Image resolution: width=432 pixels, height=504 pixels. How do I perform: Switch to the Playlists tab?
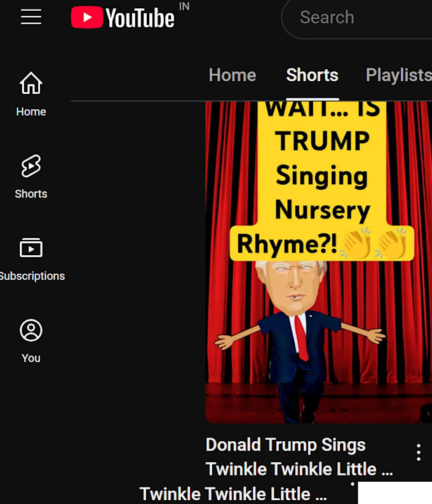[x=398, y=75]
